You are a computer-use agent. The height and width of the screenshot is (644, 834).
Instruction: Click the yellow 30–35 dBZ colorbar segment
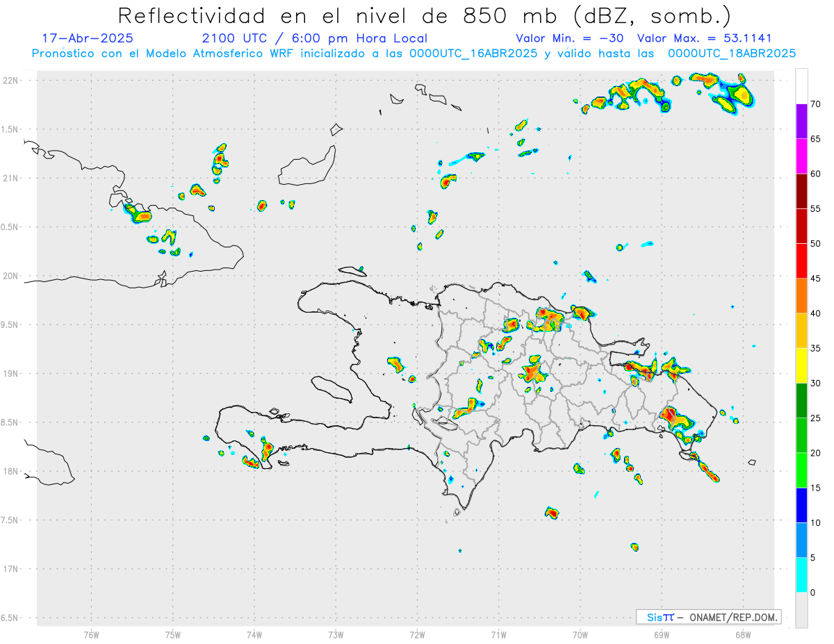801,366
